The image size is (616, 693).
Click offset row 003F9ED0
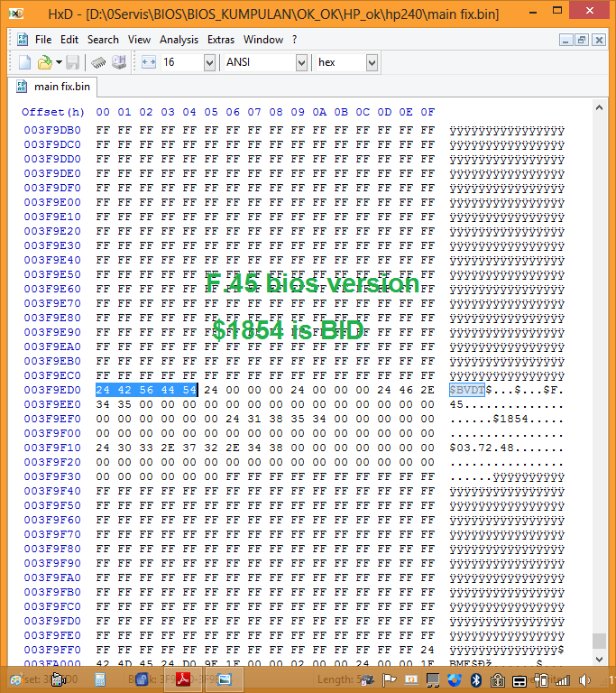pos(52,390)
